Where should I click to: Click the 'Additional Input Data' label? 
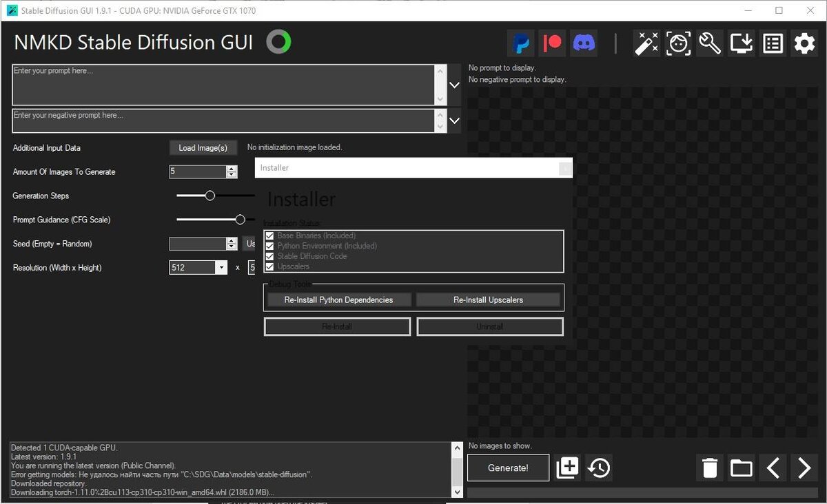click(x=46, y=148)
